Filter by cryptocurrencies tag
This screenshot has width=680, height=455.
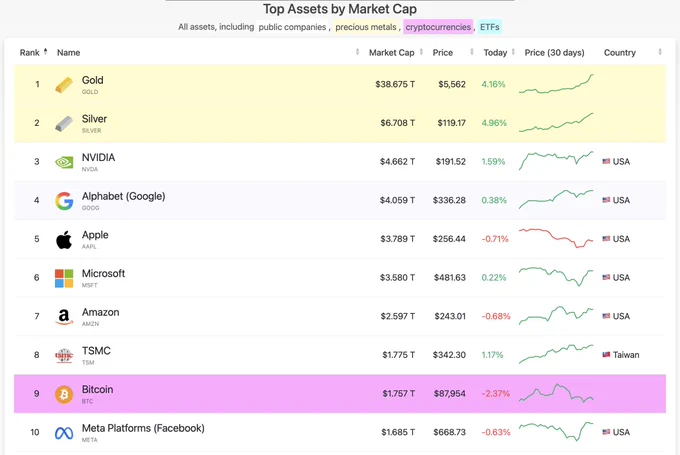click(x=438, y=27)
